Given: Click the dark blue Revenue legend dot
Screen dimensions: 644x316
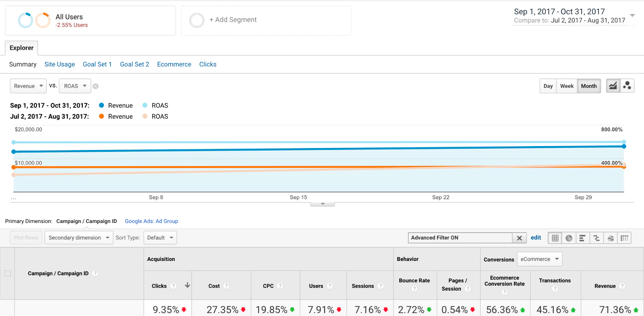Looking at the screenshot, I should point(101,105).
